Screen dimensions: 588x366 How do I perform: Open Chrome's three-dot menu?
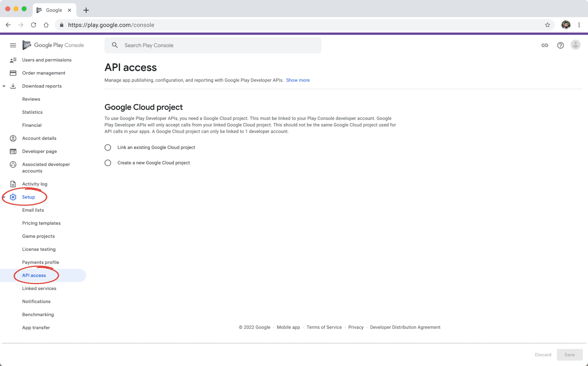[579, 25]
